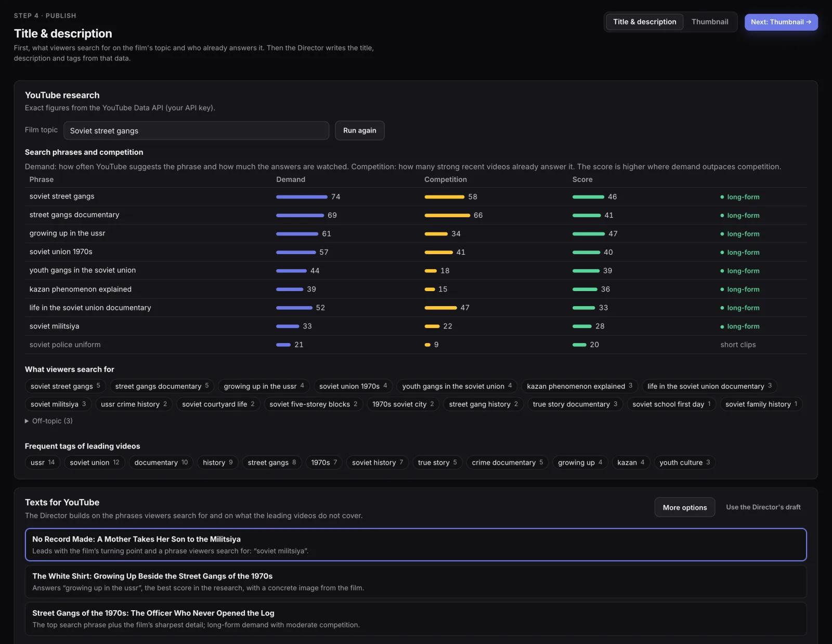
Task: Click the 'ussr 14' frequent tag
Action: (43, 462)
